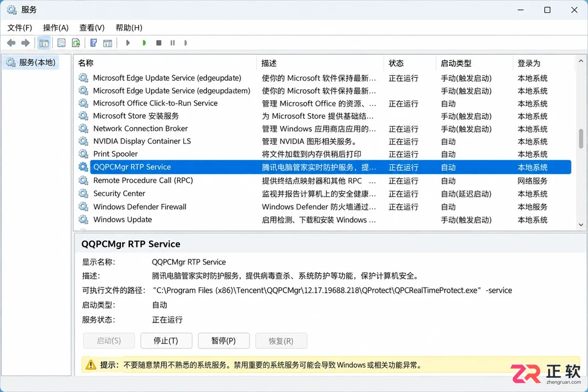Open the 文件(F) menu

(19, 28)
